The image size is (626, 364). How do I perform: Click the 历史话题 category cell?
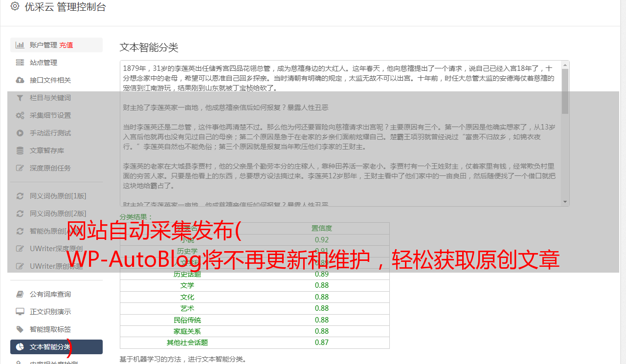coord(187,274)
